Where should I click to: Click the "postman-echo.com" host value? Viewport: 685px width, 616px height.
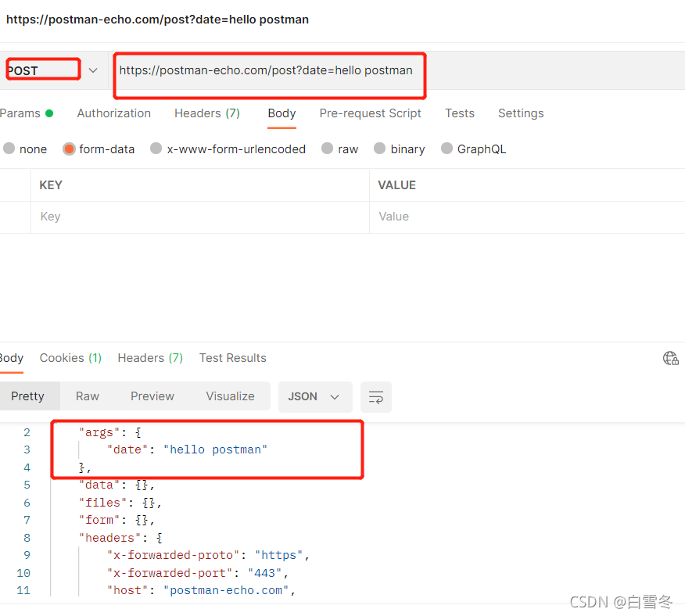coord(226,590)
